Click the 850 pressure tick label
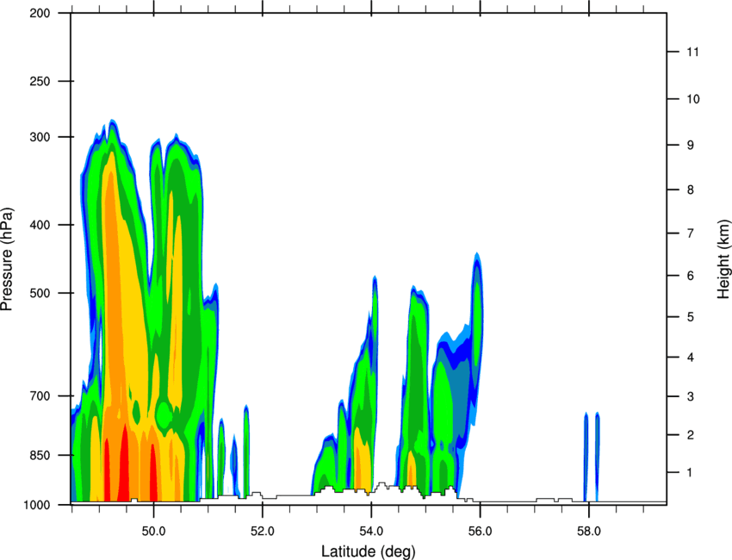 40,455
